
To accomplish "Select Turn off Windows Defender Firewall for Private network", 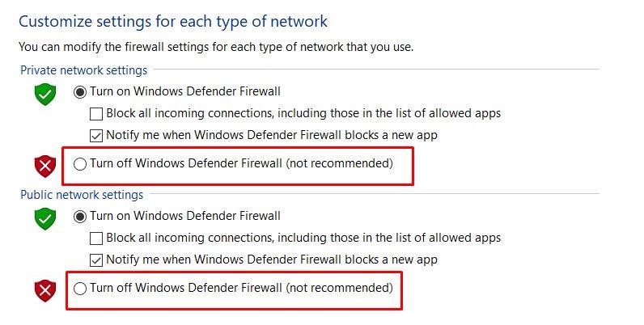I will (79, 164).
